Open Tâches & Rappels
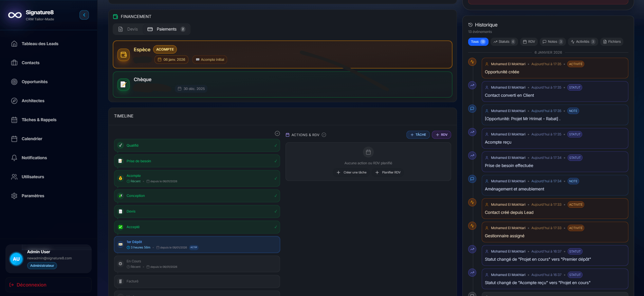The height and width of the screenshot is (296, 644). [x=39, y=120]
